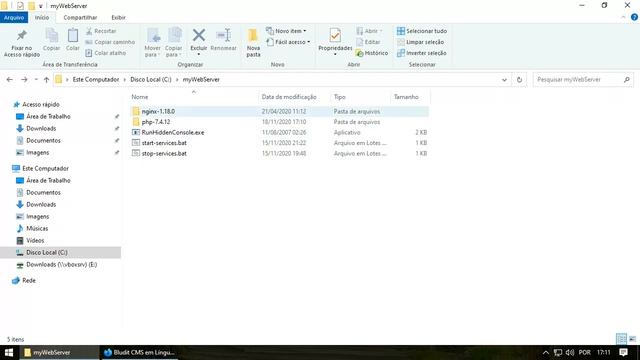Collapse the ribbon with the chevron

click(x=623, y=17)
